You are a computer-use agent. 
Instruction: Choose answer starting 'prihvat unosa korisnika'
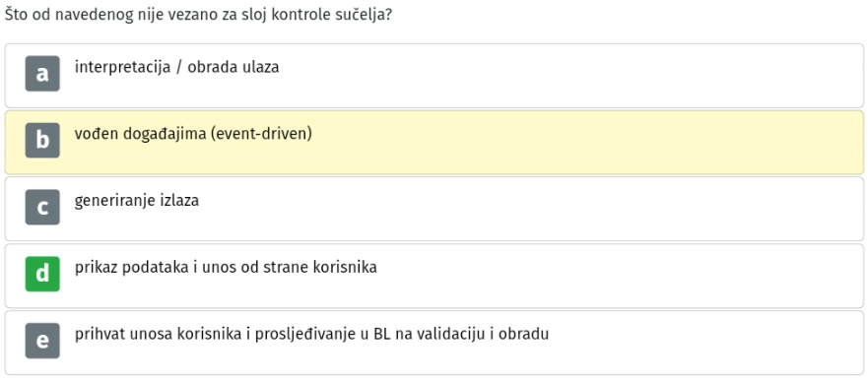(311, 335)
